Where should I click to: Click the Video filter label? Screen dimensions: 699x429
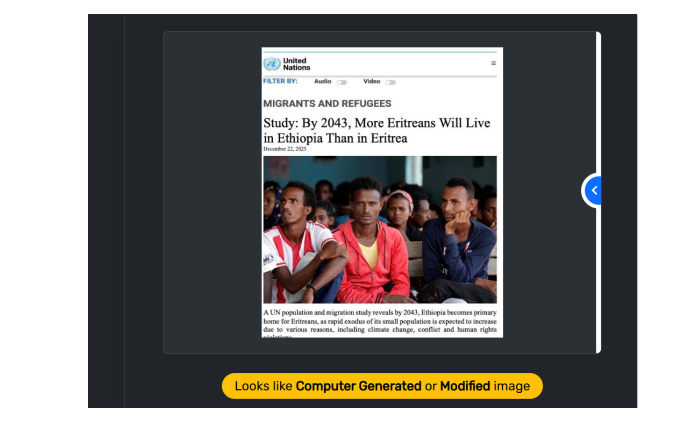pos(371,81)
